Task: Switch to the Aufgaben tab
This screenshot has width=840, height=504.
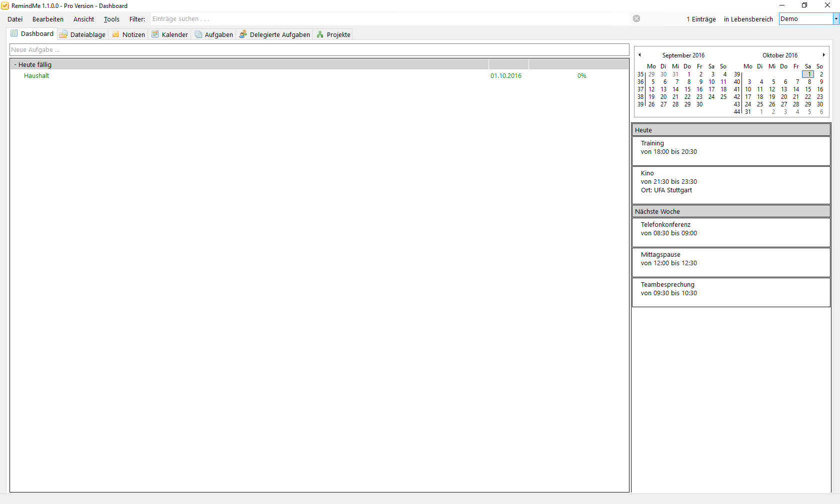Action: tap(214, 34)
